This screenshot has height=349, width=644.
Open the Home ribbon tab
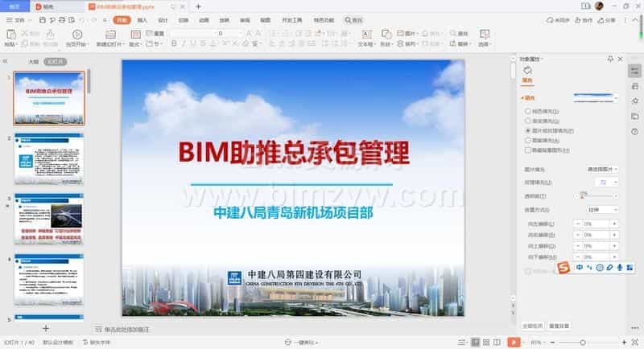point(122,19)
